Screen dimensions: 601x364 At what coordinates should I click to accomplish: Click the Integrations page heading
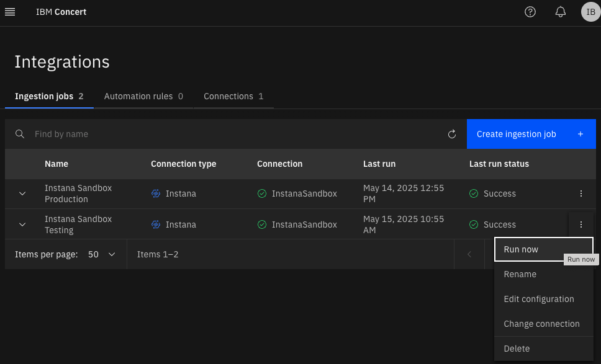62,61
